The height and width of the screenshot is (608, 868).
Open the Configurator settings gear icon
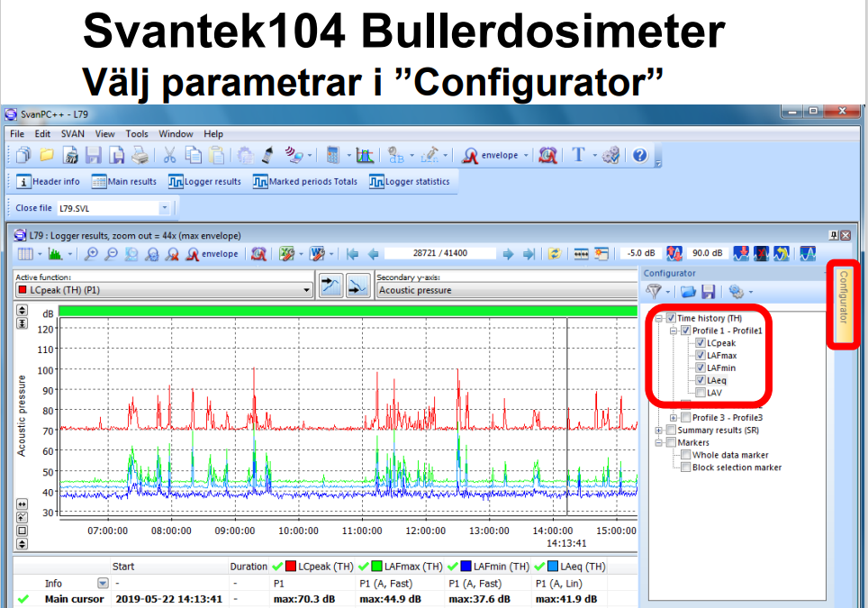[x=736, y=292]
